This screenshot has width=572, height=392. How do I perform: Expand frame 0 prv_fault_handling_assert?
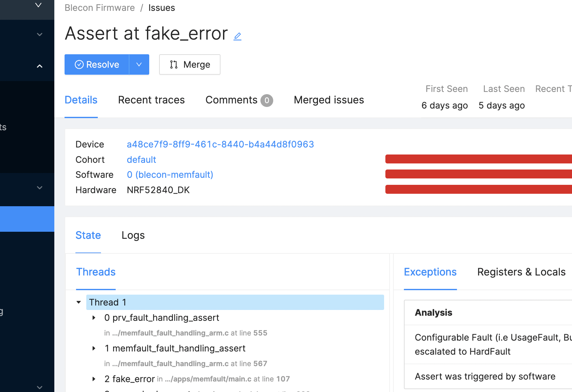pyautogui.click(x=94, y=318)
